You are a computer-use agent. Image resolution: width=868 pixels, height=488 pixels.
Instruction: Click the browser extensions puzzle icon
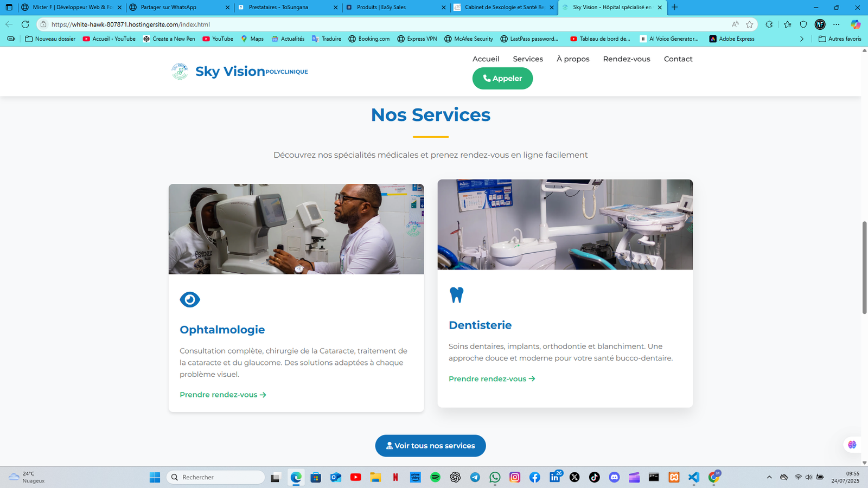769,24
